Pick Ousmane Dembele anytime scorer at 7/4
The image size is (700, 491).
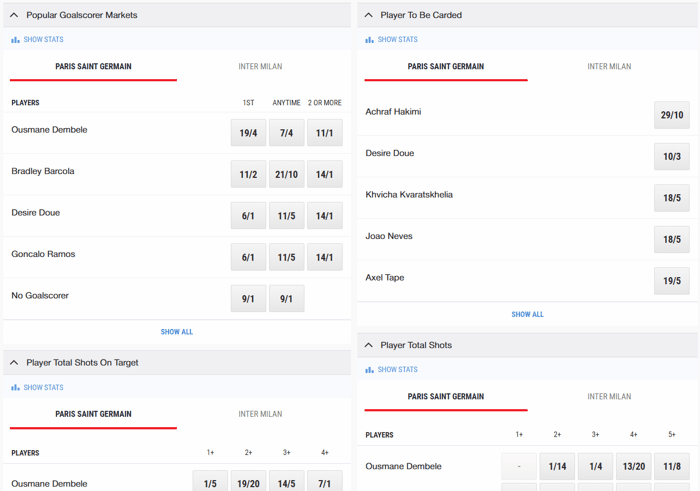click(x=287, y=133)
